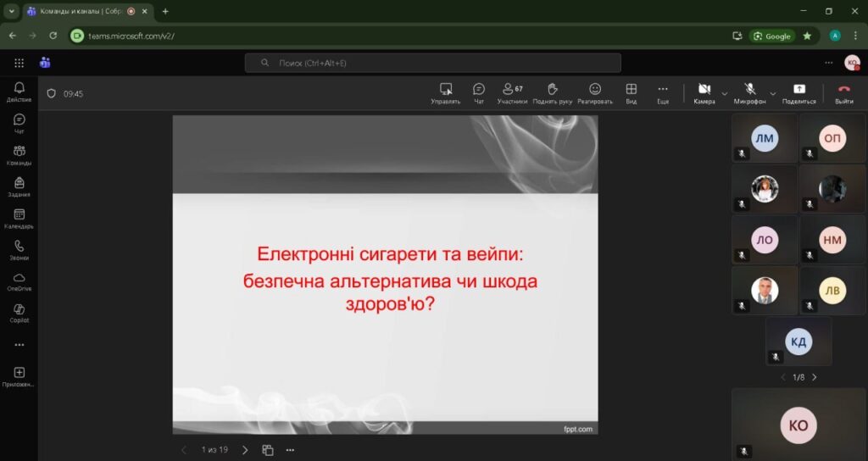Launch Copilot from sidebar
This screenshot has height=461, width=868.
(x=19, y=313)
